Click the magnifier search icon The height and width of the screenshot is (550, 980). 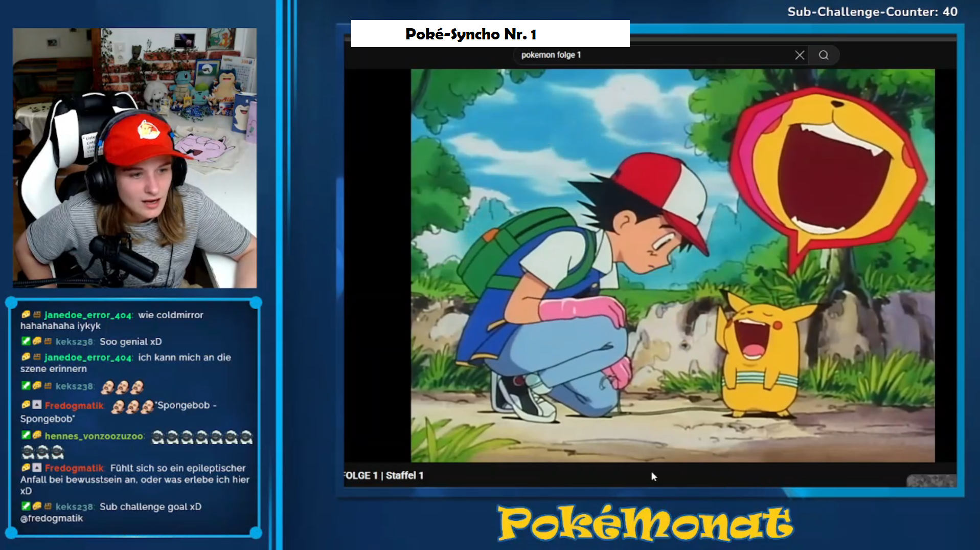[x=824, y=55]
